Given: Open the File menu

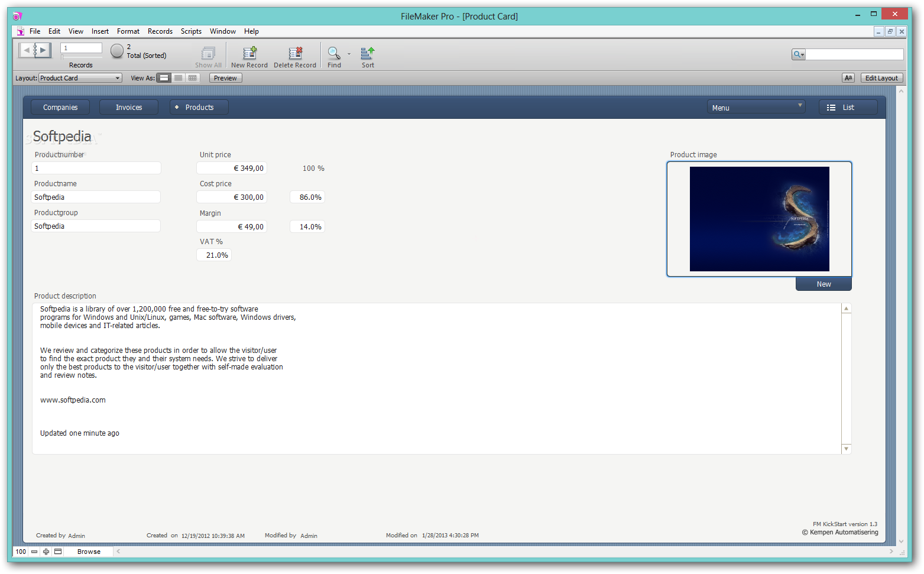Looking at the screenshot, I should tap(35, 31).
